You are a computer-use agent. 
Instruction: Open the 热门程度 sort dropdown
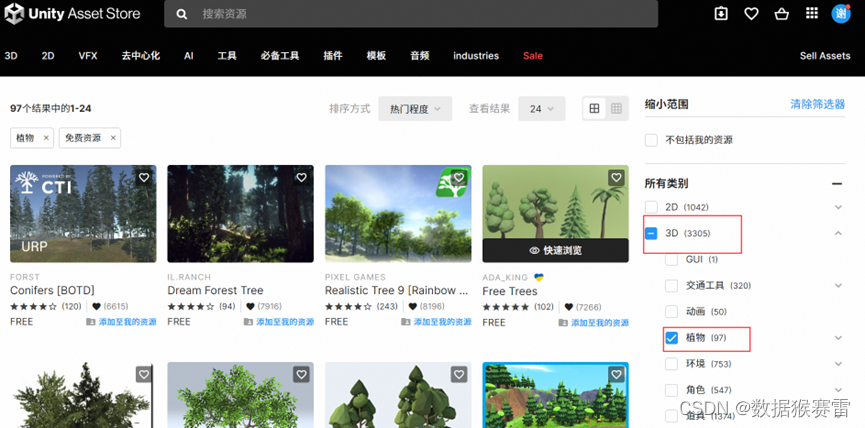point(415,109)
